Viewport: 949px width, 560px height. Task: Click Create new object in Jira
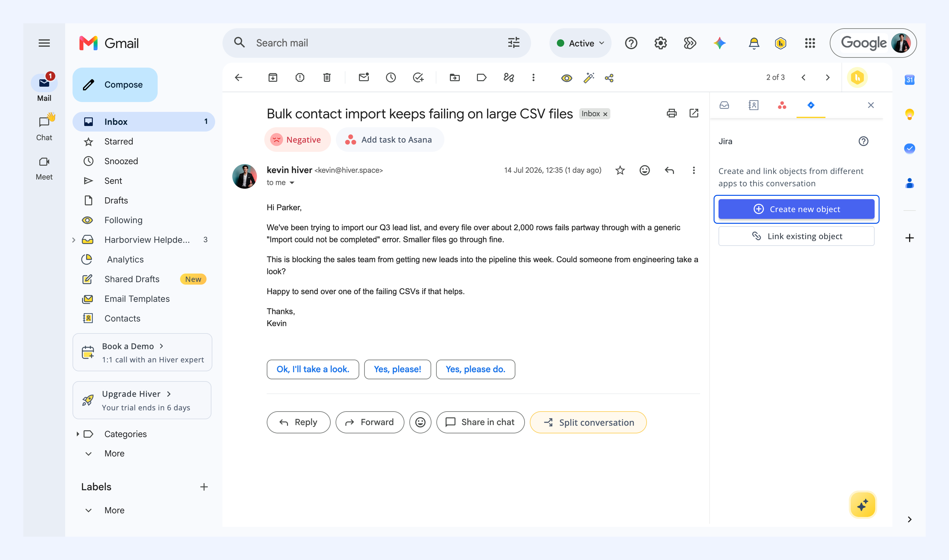797,209
